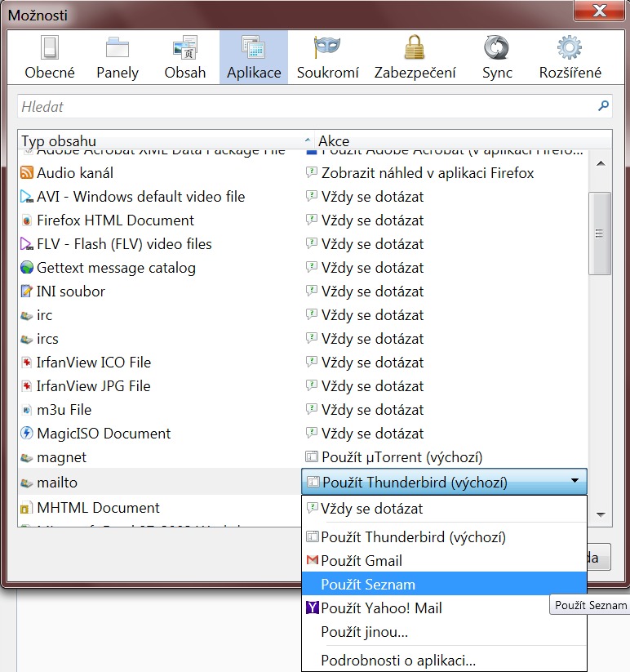Screen dimensions: 630x672
Task: Choose Použít Gmail option
Action: (444, 561)
